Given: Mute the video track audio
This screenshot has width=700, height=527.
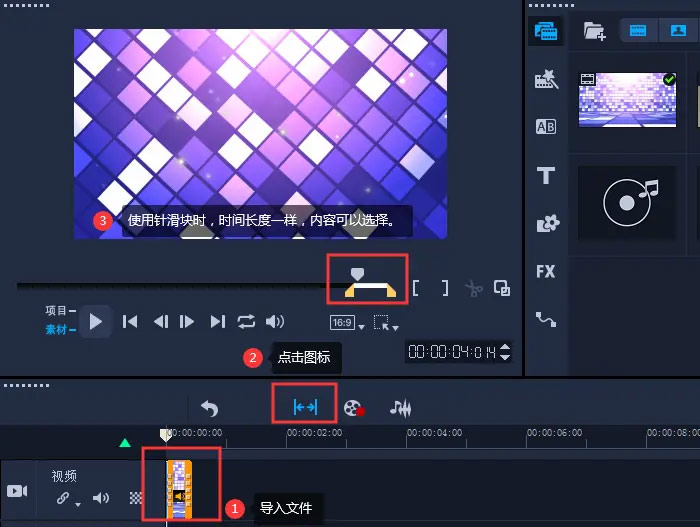Looking at the screenshot, I should point(100,498).
